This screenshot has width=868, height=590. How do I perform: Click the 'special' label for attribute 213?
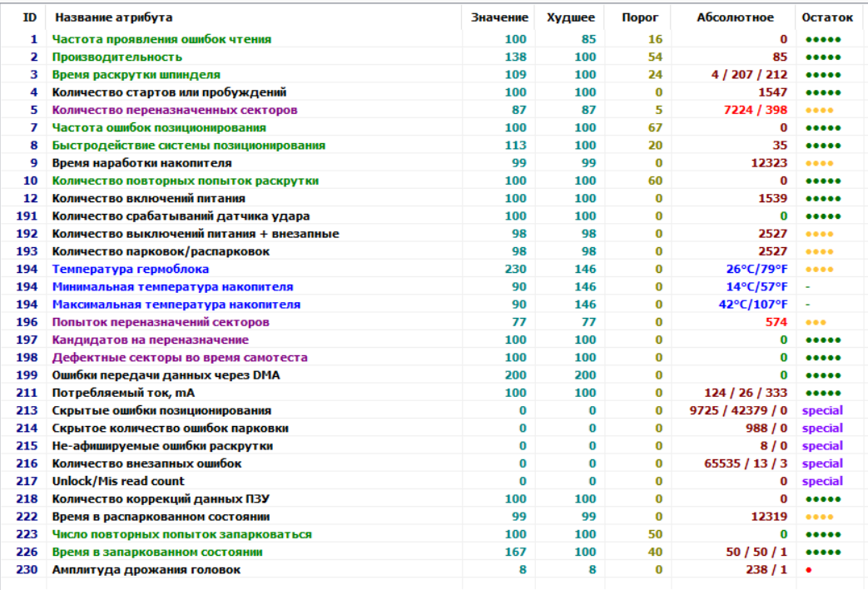point(822,410)
